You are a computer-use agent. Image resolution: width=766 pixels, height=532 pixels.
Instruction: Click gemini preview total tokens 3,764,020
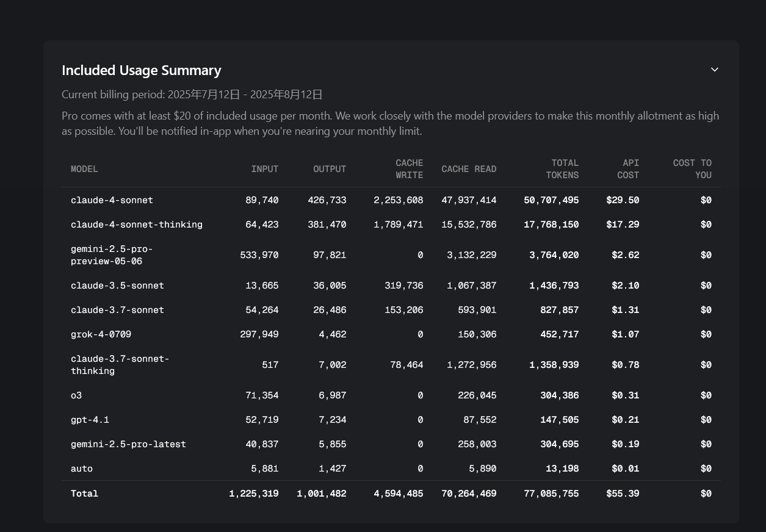pyautogui.click(x=554, y=255)
